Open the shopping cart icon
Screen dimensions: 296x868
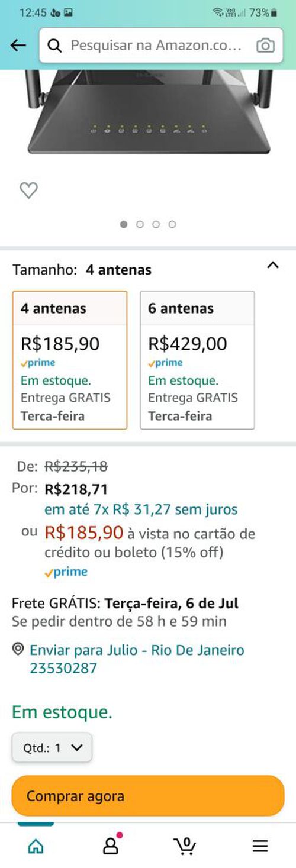pos(186,846)
